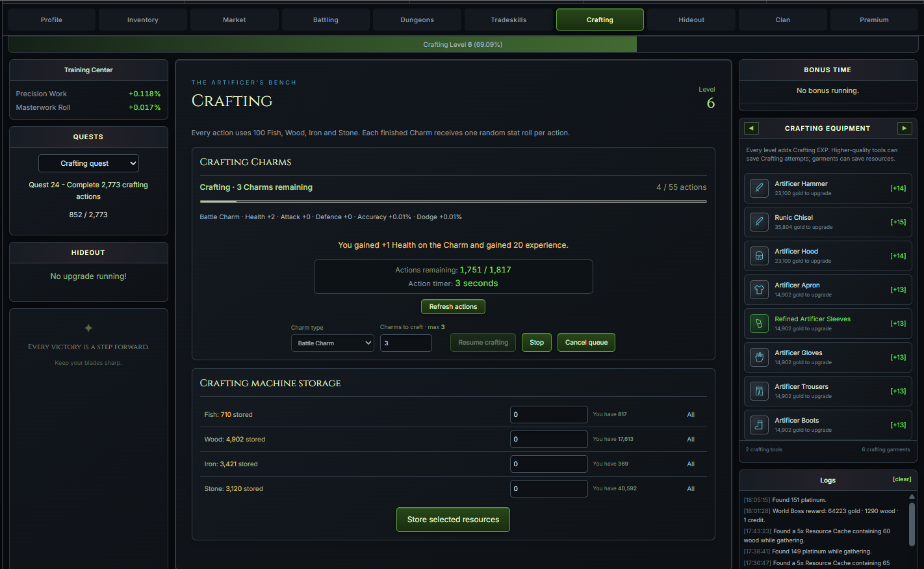Screen dimensions: 924x569
Task: Click Store selected resources button
Action: pos(453,520)
